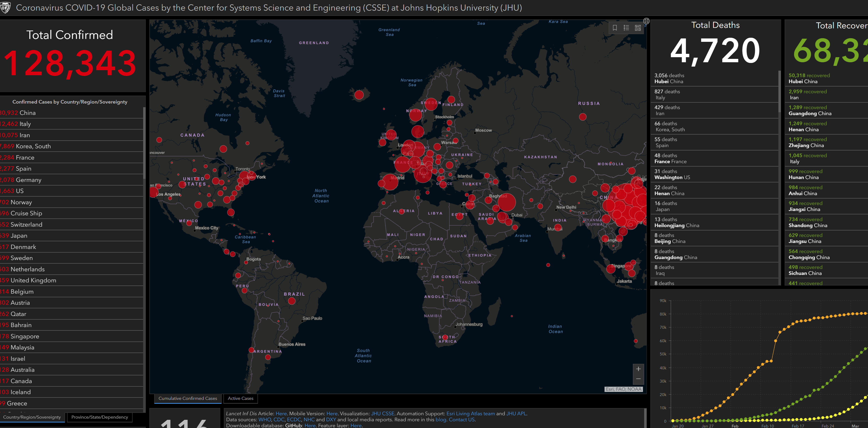Select Norway in confirmed cases list
The height and width of the screenshot is (428, 868).
[71, 202]
